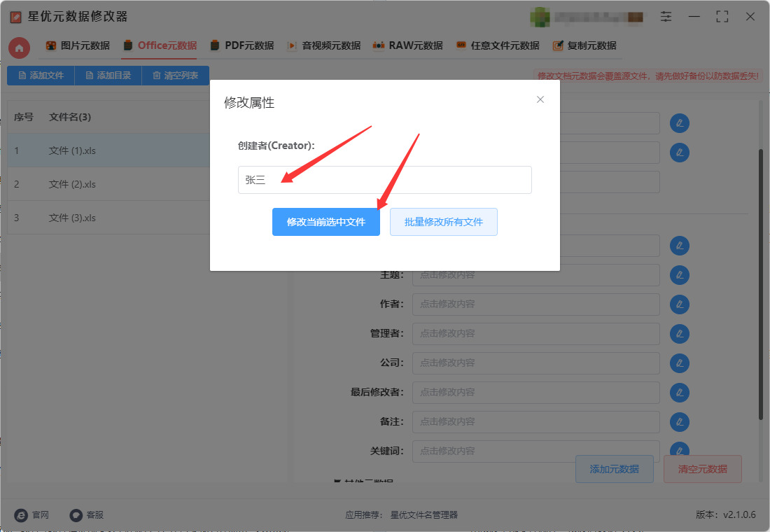Open 客服 customer service icon
This screenshot has height=532, width=770.
tap(76, 514)
